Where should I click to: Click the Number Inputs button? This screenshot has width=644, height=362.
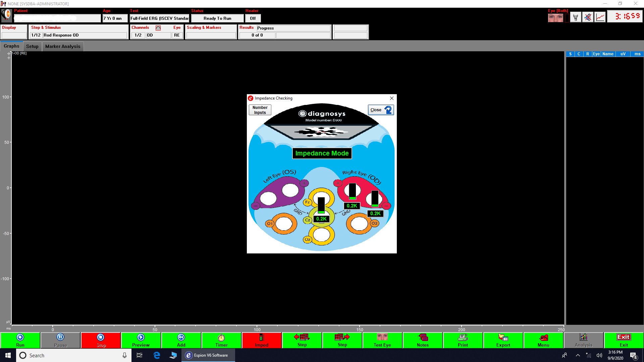click(x=260, y=110)
